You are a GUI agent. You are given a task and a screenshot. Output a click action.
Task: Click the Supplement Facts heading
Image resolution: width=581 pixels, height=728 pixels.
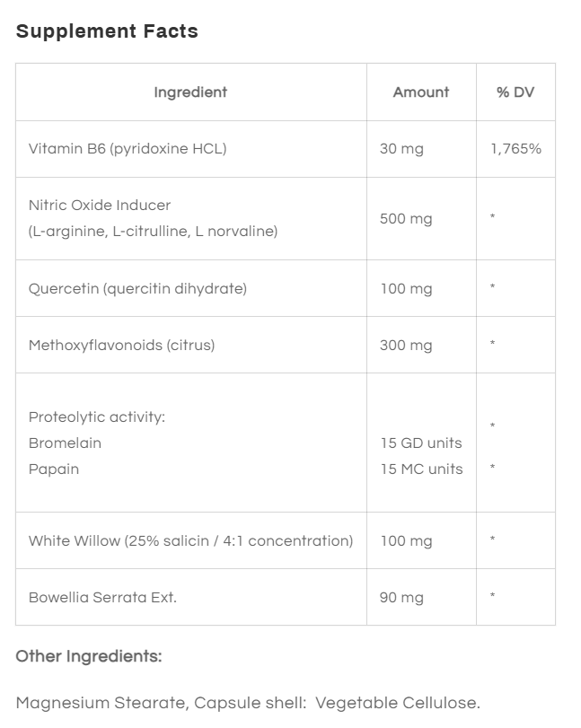[107, 31]
